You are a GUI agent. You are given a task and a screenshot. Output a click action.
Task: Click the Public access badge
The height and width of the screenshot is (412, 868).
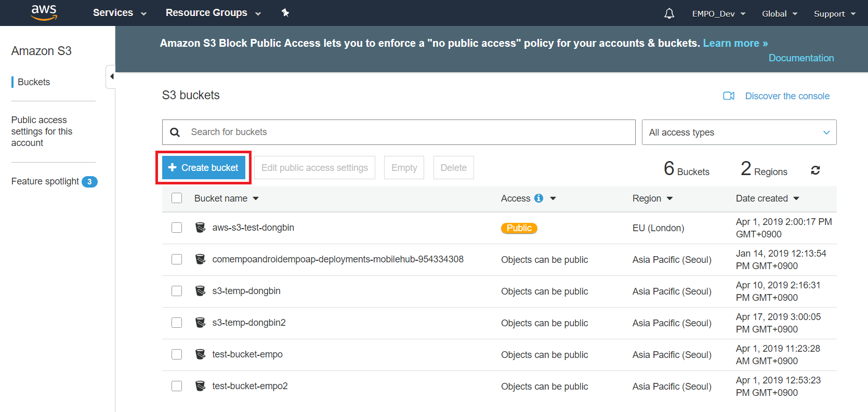519,228
